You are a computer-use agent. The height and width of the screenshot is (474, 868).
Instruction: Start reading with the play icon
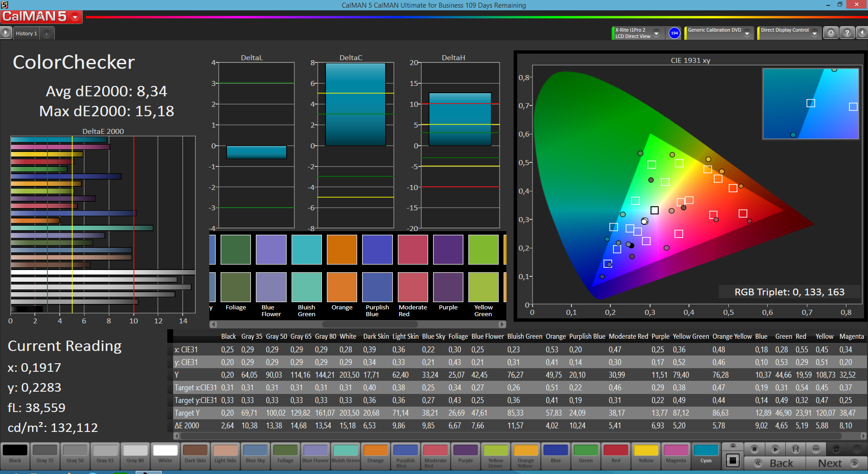coord(775,449)
